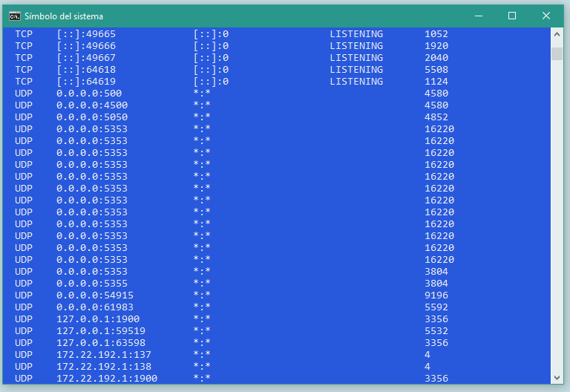Click the Command Prompt icon in title bar

point(14,16)
